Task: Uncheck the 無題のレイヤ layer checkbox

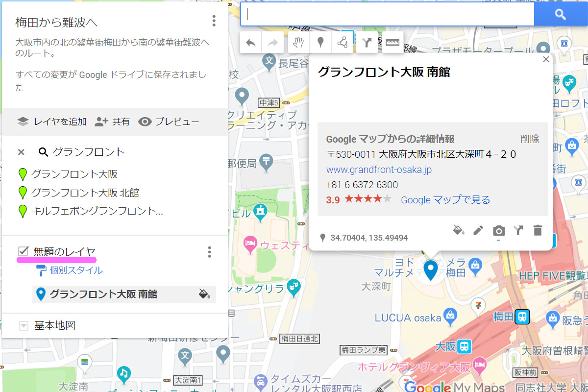Action: (x=23, y=251)
